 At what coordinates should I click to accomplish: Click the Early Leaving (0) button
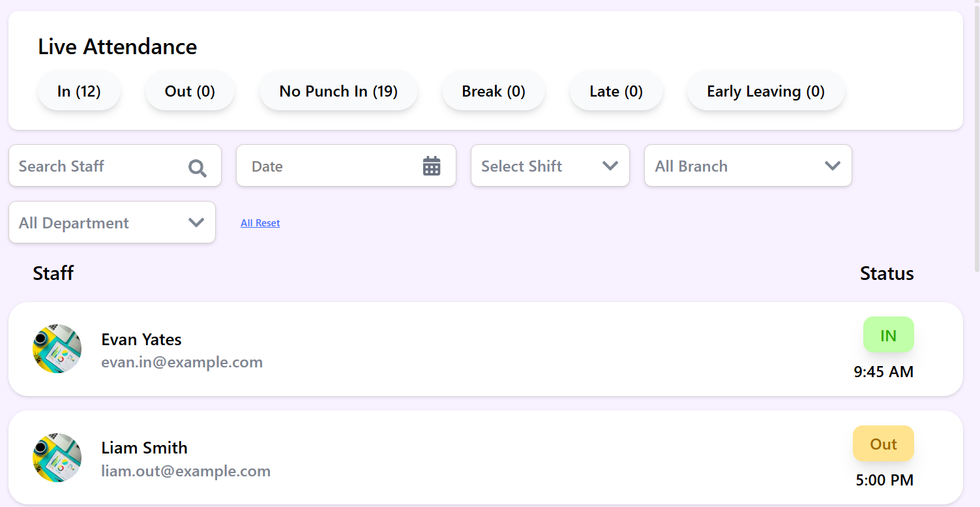(x=765, y=91)
